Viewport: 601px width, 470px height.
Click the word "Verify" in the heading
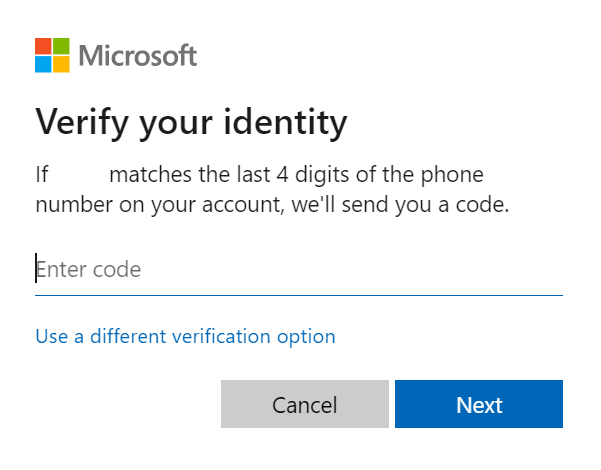click(78, 123)
